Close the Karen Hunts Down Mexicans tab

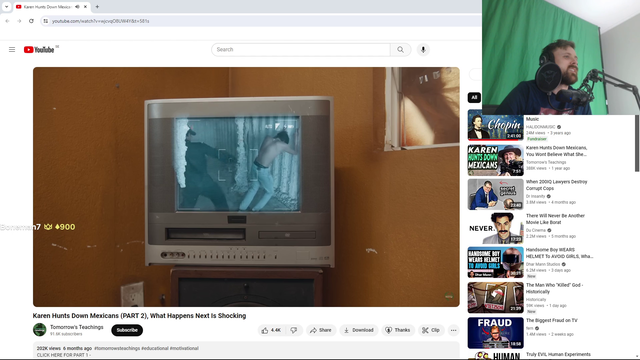[x=85, y=7]
